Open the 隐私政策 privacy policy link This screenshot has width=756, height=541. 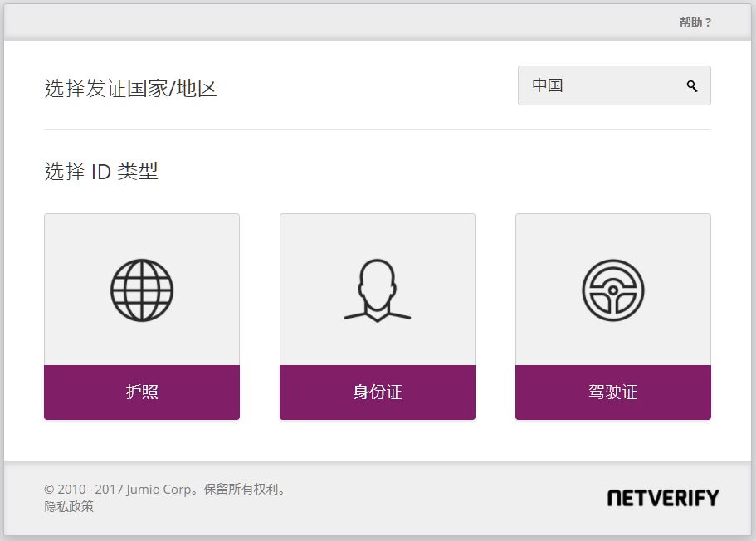coord(69,506)
